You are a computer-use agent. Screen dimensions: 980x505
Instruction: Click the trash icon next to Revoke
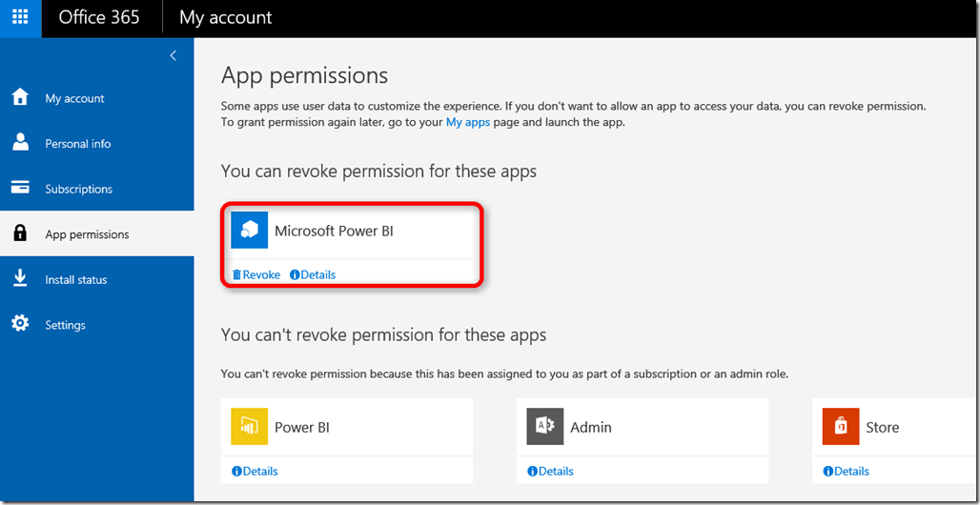pos(236,274)
